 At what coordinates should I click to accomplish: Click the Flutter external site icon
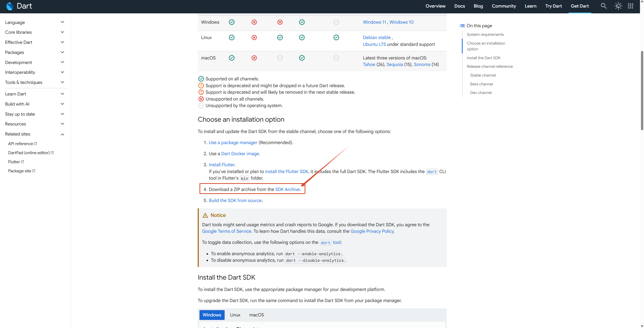[x=22, y=162]
